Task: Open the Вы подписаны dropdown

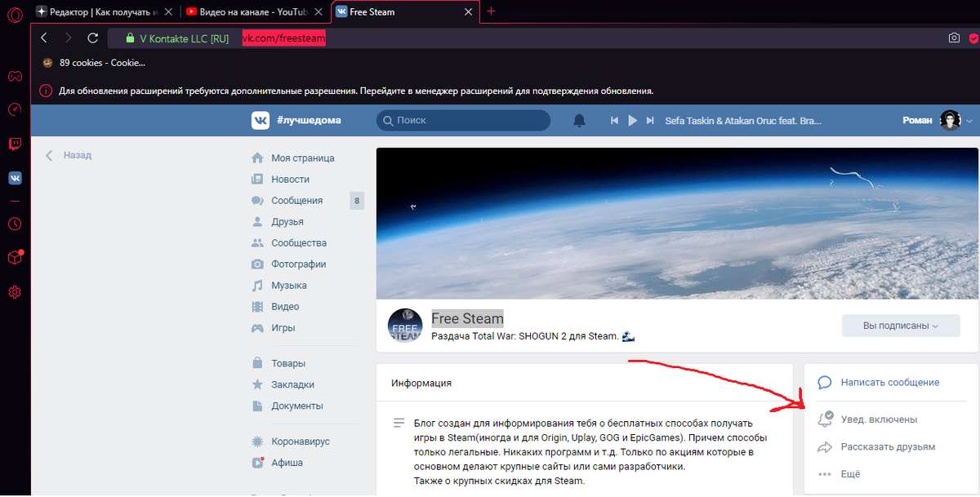Action: coord(900,326)
